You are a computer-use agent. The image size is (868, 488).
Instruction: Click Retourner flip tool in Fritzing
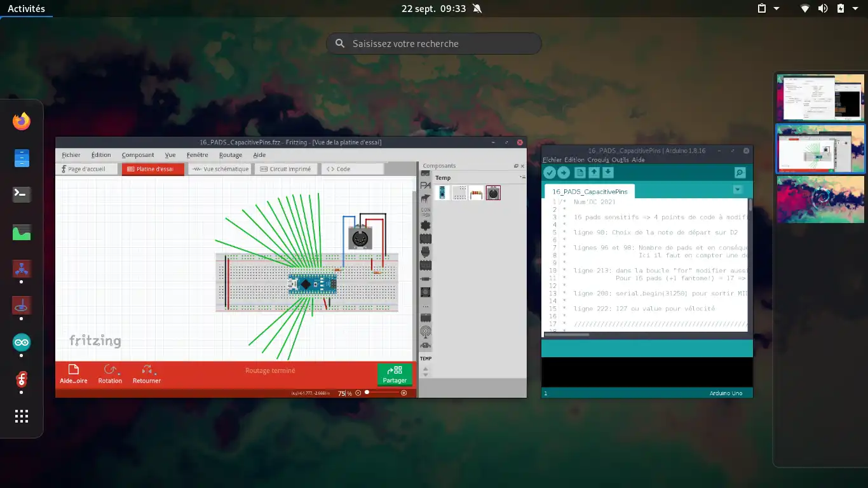(x=147, y=374)
